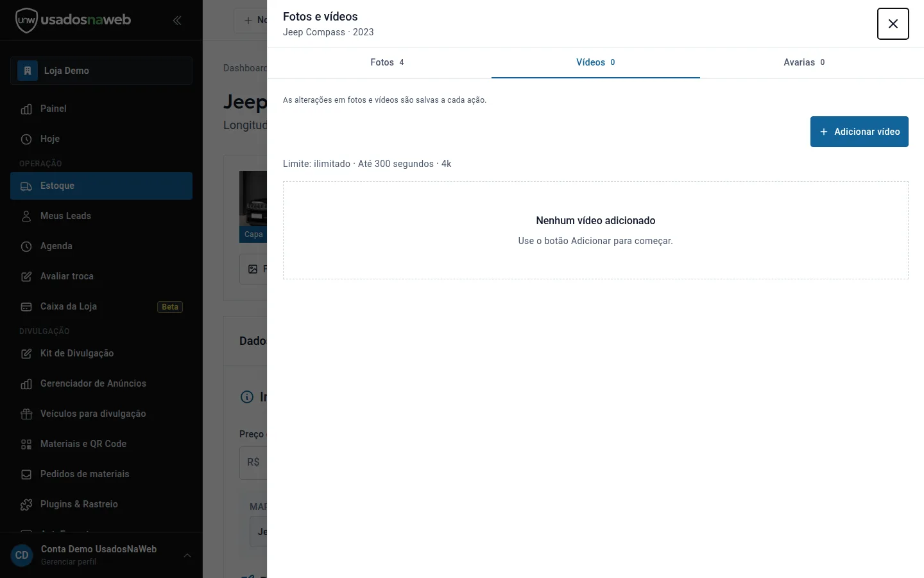Click the image icon under cover photo
This screenshot has width=924, height=578.
click(x=253, y=269)
